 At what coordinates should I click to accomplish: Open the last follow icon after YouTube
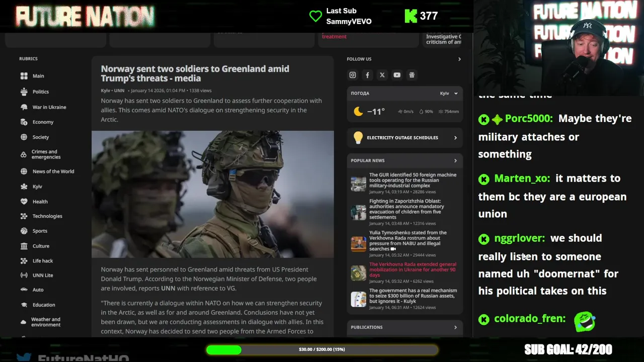pos(412,75)
